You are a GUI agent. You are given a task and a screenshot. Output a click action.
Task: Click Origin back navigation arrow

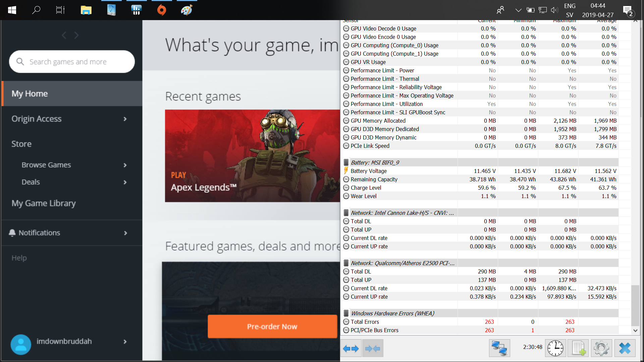pos(64,35)
